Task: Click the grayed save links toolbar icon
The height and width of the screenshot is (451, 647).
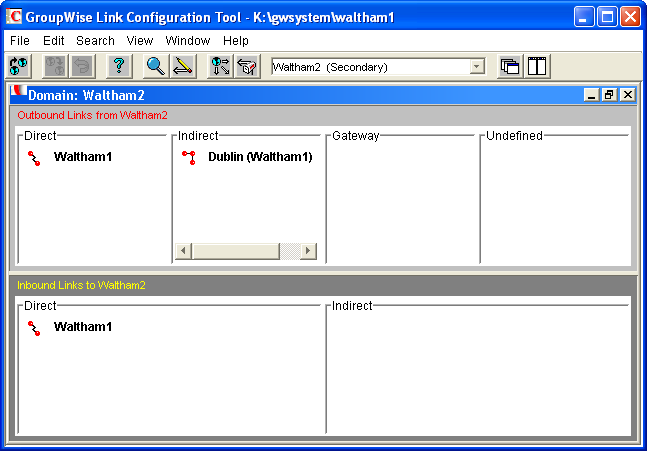Action: click(x=55, y=66)
